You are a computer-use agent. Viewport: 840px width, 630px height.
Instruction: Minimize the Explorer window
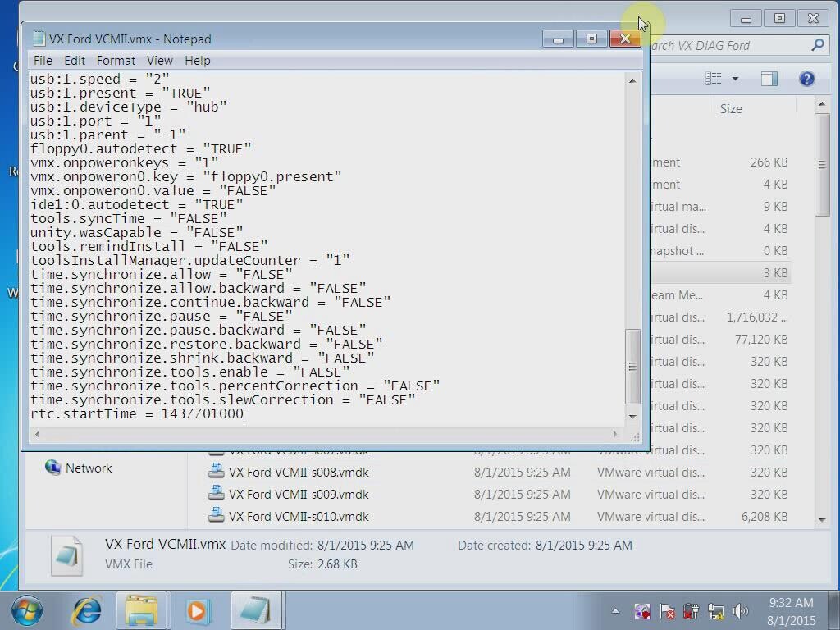click(x=746, y=20)
